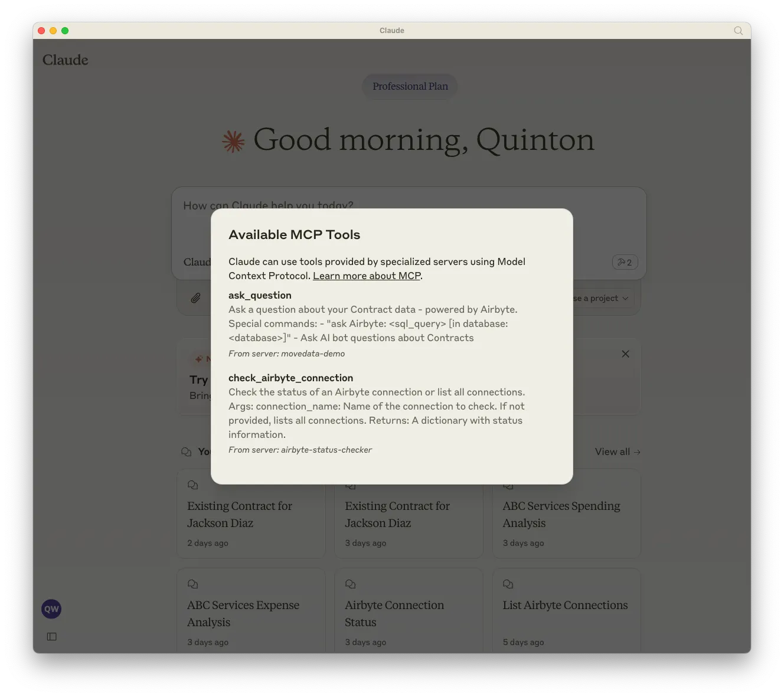Click chat icon on List Airbyte Connections card
Screen dimensions: 784x697
pos(508,584)
